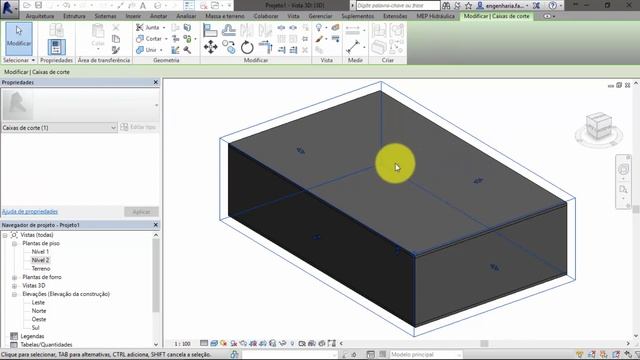Open the Gerenciar ribbon tab
This screenshot has height=360, width=640.
(320, 16)
